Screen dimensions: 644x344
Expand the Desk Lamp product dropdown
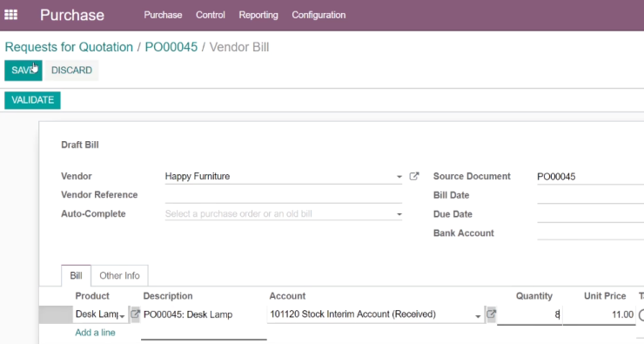point(122,316)
